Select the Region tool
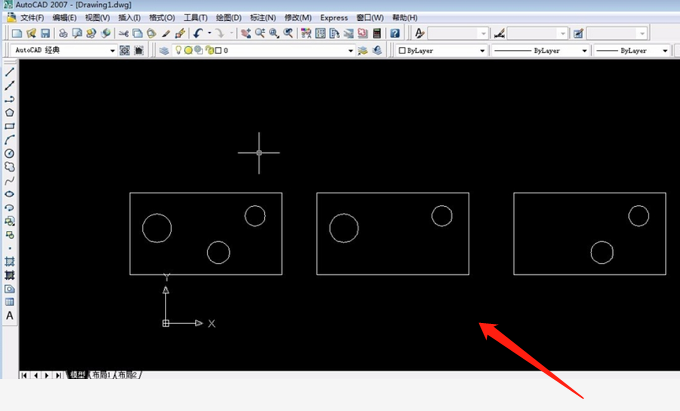This screenshot has width=680, height=411. click(x=10, y=289)
